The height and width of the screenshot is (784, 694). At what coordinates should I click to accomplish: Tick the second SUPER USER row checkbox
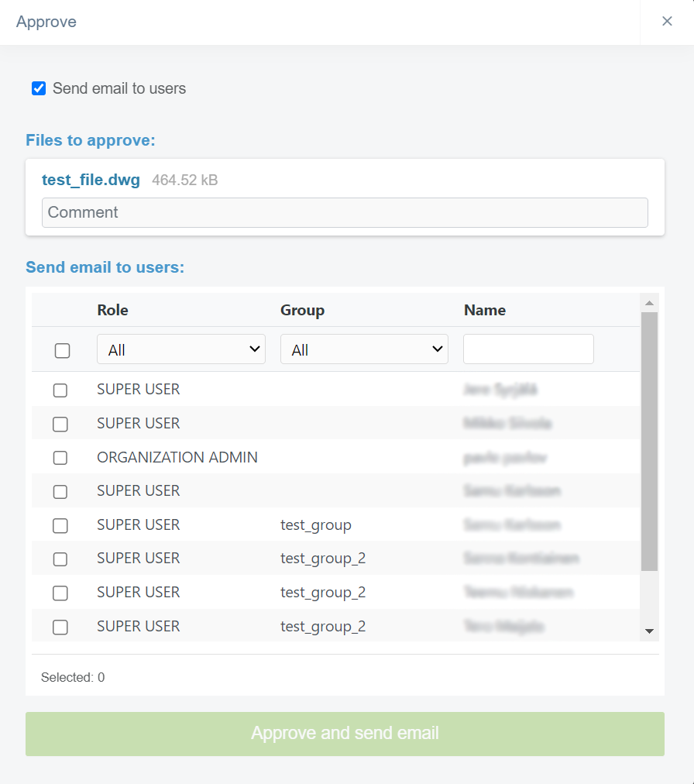tap(60, 425)
